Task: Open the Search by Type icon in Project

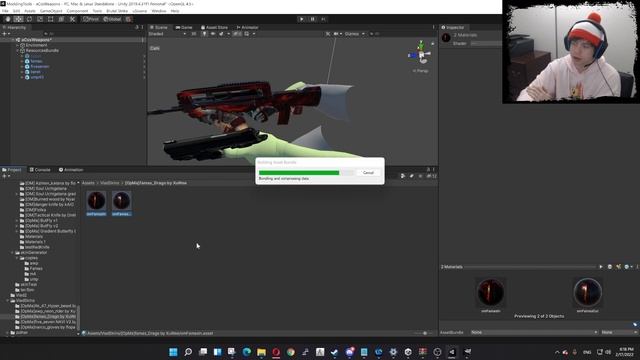Action: click(402, 176)
